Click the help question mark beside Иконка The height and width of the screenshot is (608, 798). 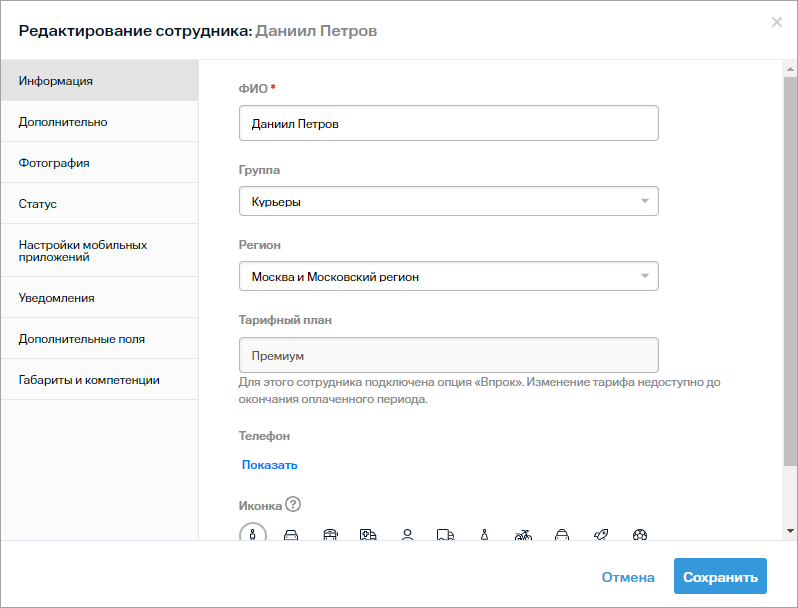pyautogui.click(x=293, y=505)
